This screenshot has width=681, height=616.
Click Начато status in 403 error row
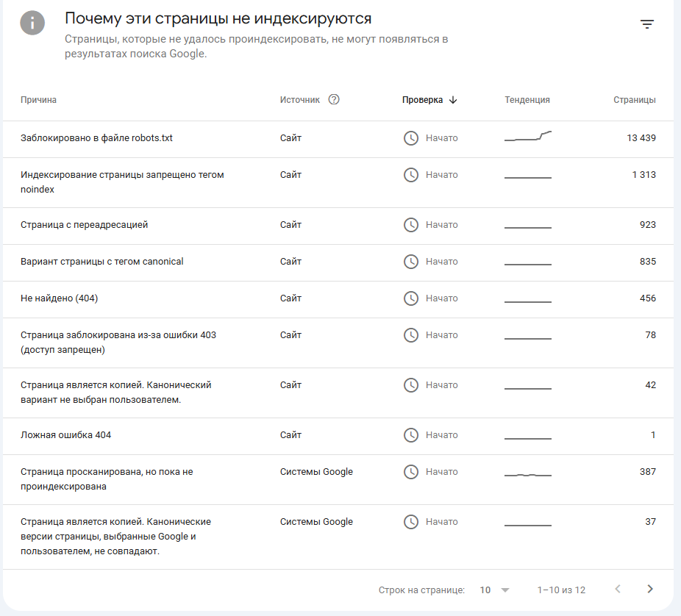(x=441, y=335)
